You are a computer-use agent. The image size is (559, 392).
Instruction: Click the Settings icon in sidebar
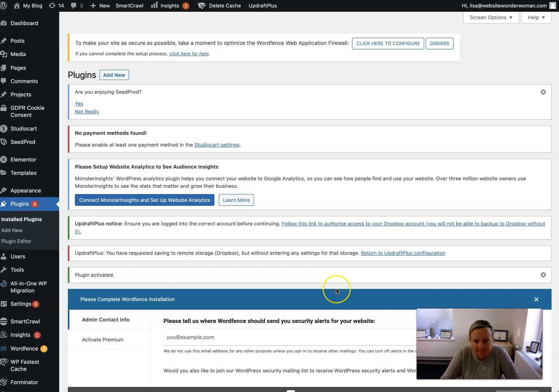(x=4, y=304)
